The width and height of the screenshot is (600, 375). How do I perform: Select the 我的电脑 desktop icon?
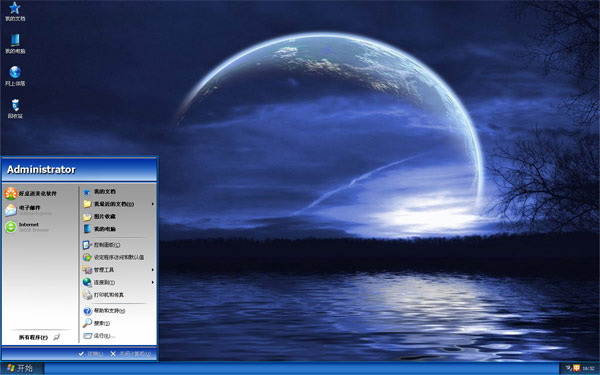coord(15,44)
